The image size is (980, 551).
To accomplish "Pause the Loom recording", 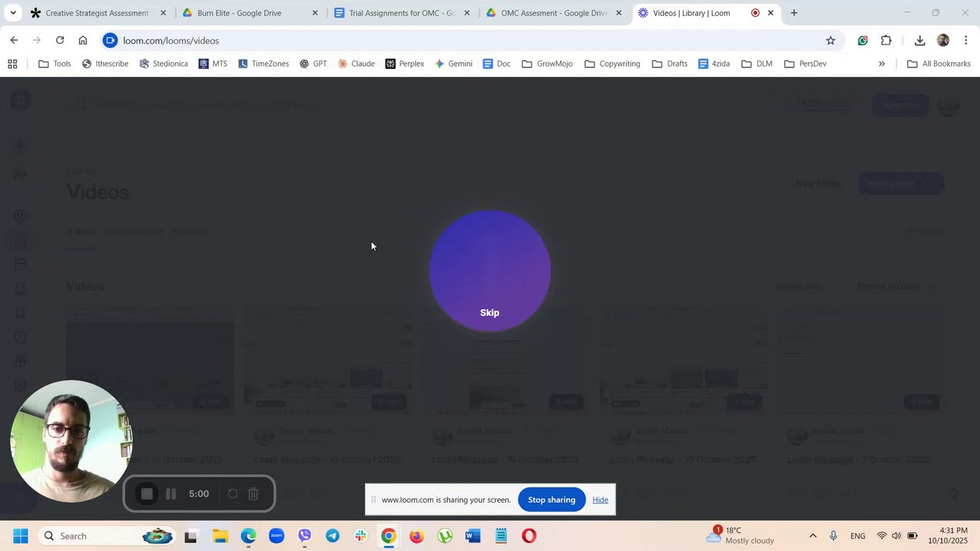I will point(171,494).
